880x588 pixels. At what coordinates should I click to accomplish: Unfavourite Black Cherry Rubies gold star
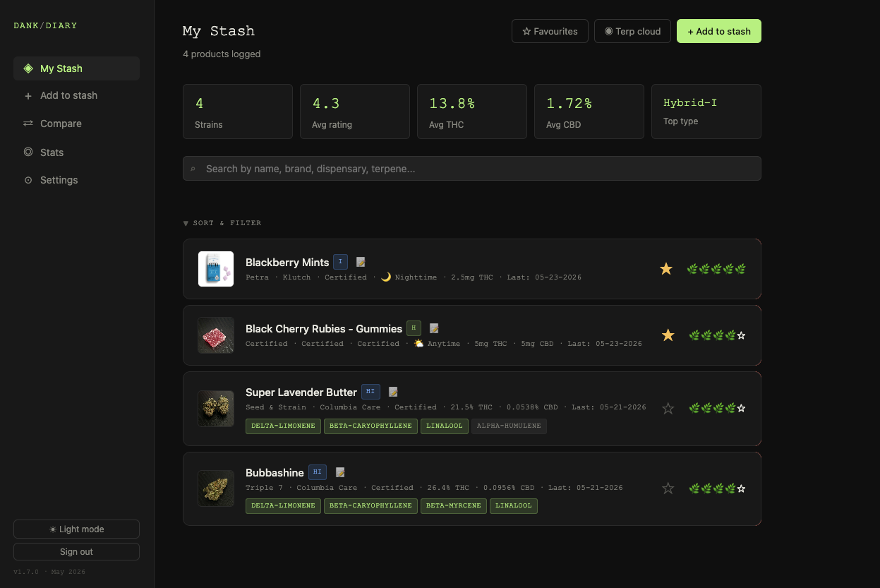(x=668, y=335)
